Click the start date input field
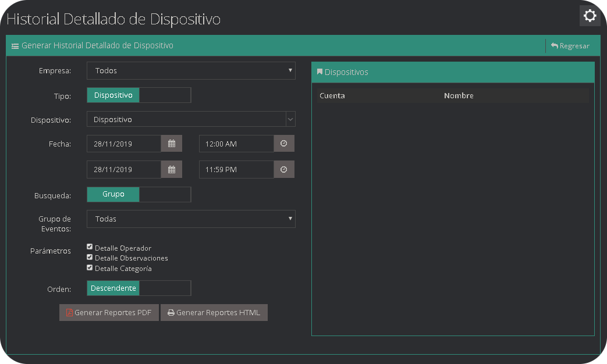Viewport: 607px width, 364px height. click(x=123, y=143)
